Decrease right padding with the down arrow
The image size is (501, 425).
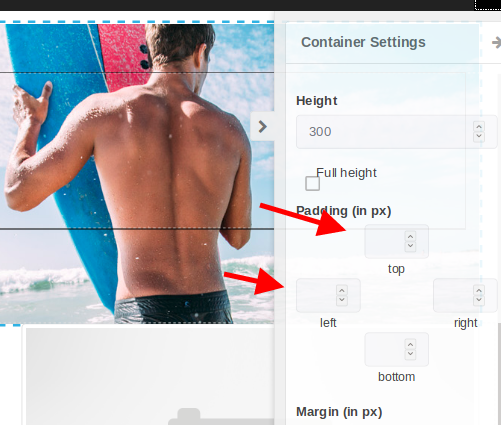479,300
